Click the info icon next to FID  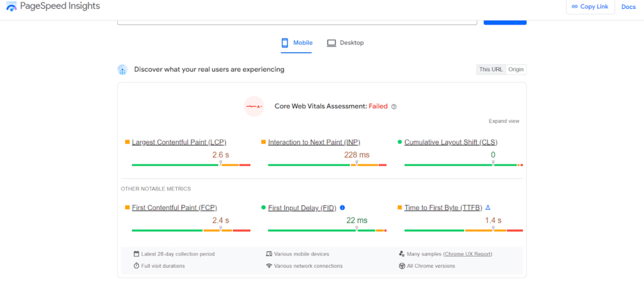[342, 207]
